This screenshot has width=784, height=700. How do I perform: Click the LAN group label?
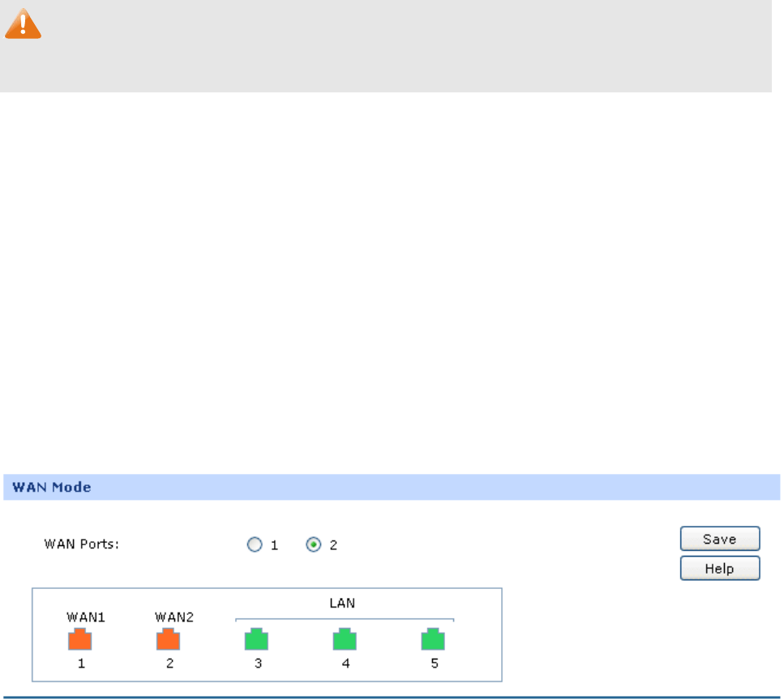coord(342,603)
